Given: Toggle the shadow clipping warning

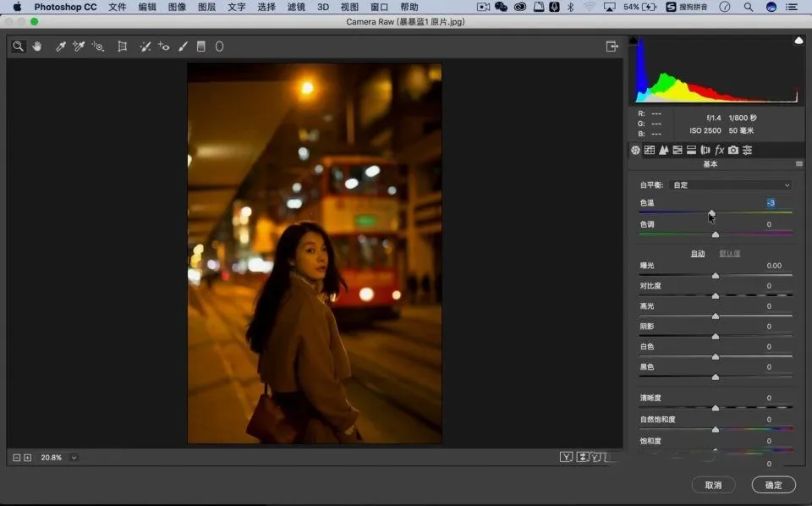Looking at the screenshot, I should 634,41.
